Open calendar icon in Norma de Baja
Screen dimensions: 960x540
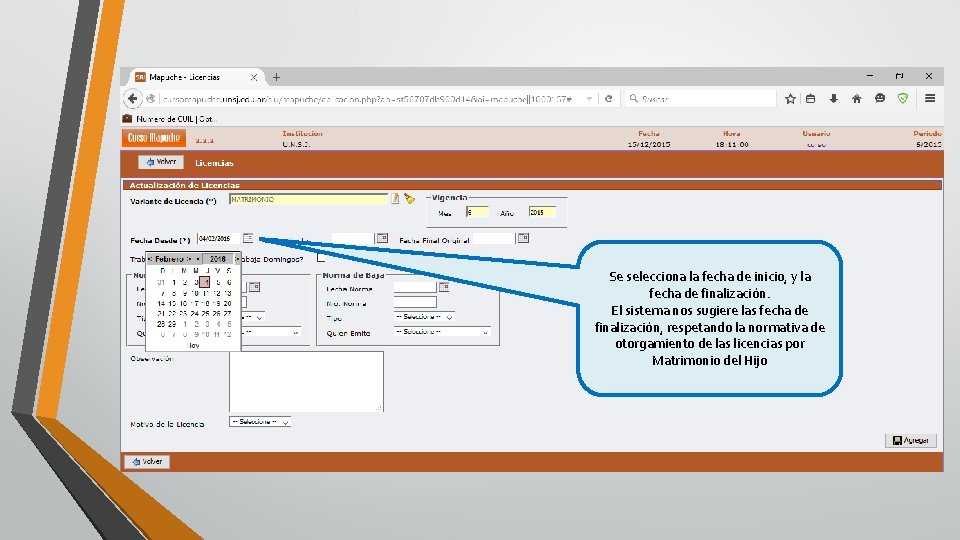444,287
